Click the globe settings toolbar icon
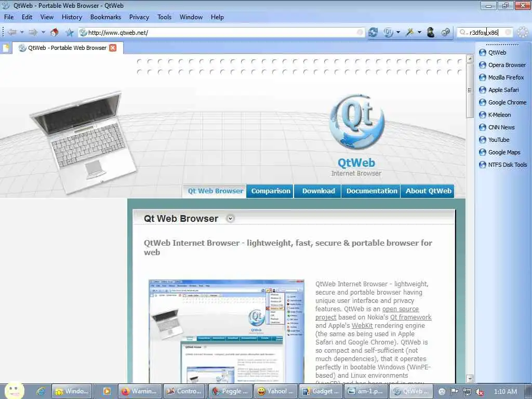 coord(445,33)
